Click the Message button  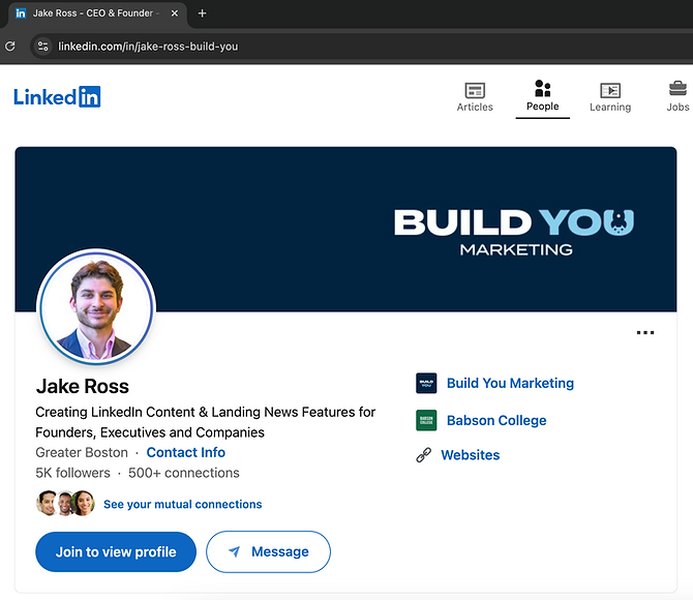(x=268, y=552)
